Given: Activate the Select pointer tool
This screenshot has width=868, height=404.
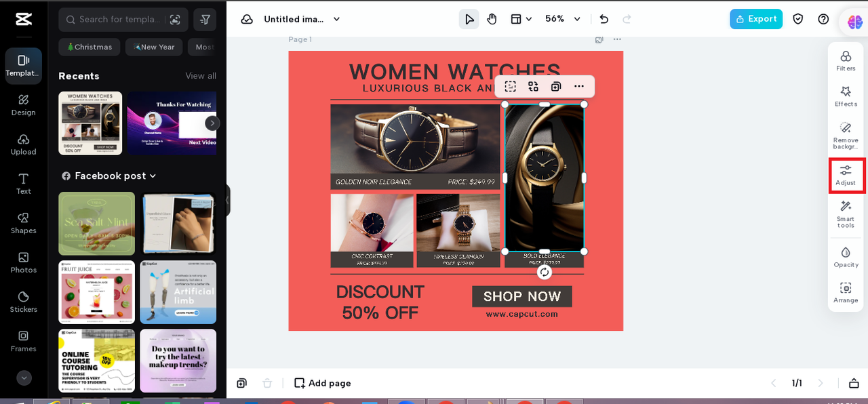Looking at the screenshot, I should (469, 19).
